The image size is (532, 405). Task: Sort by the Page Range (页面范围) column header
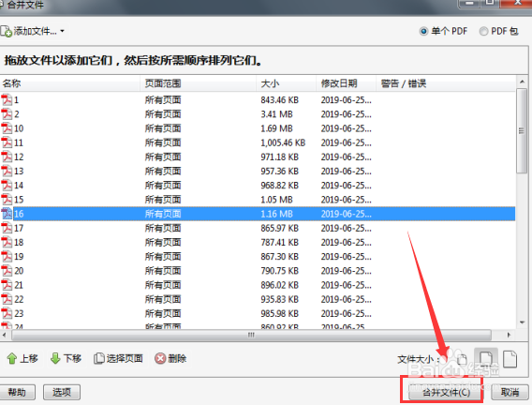pyautogui.click(x=199, y=83)
